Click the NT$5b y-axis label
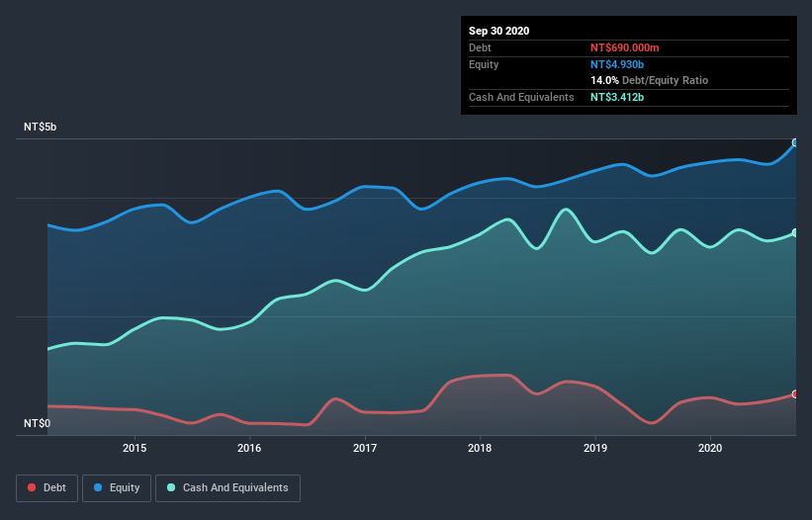The width and height of the screenshot is (812, 520). pyautogui.click(x=40, y=127)
